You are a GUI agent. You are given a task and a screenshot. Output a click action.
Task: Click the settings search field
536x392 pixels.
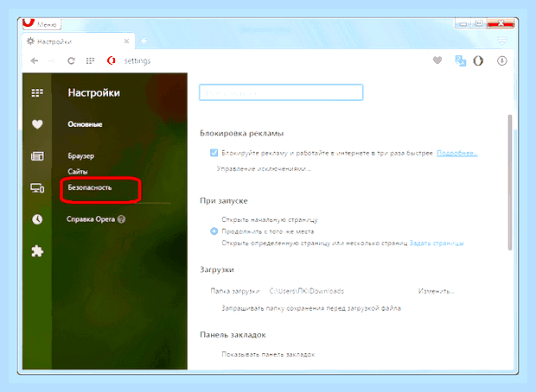tap(281, 92)
